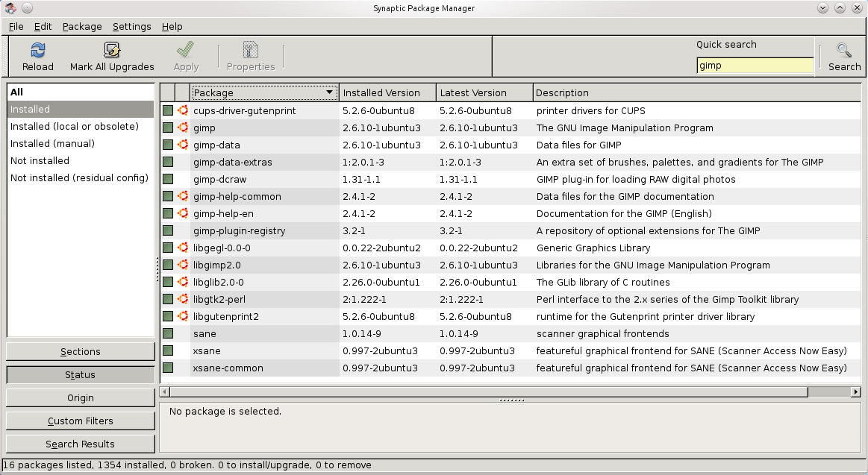Click the Ubuntu logo next to gimp-help-common
This screenshot has width=868, height=475.
[x=183, y=196]
